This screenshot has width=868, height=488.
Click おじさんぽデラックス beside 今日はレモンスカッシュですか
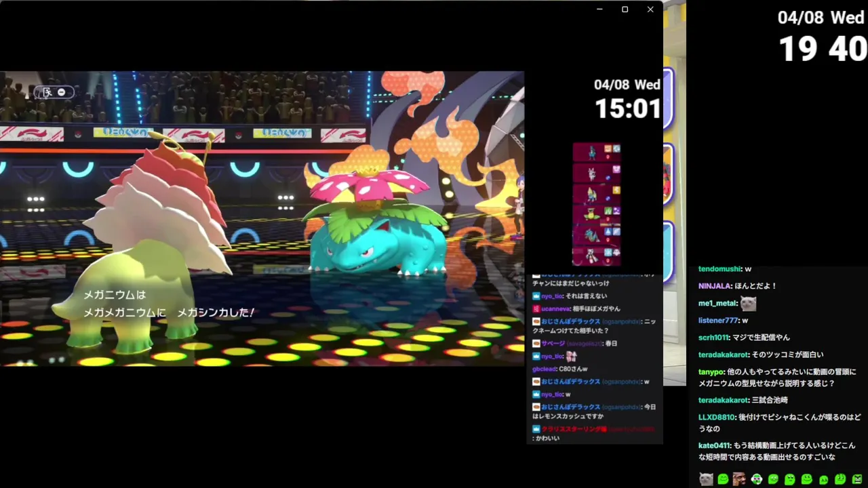[571, 407]
